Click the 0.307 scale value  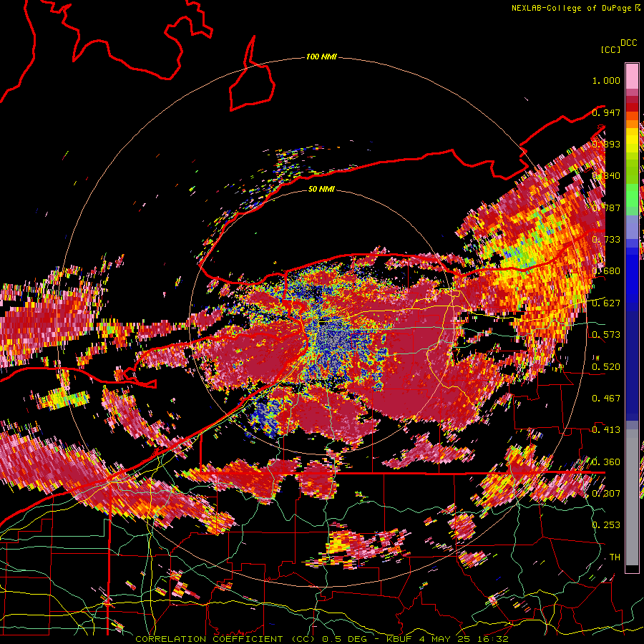606,494
